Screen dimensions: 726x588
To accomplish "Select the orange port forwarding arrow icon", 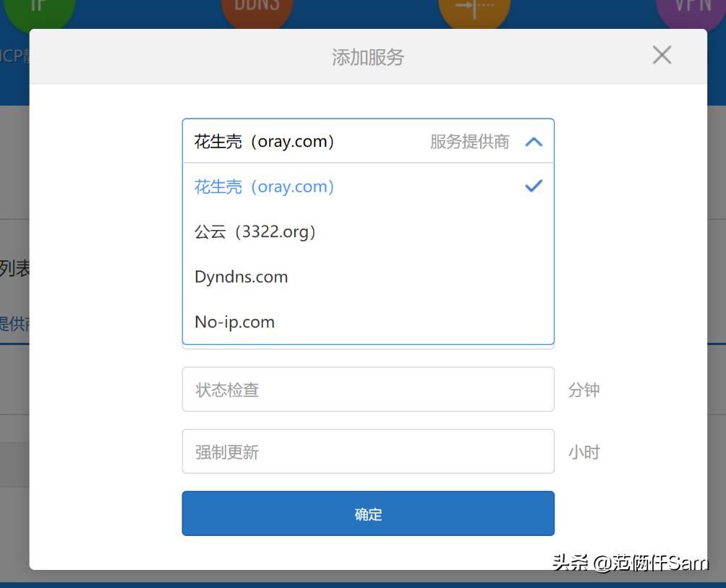I will point(474,7).
